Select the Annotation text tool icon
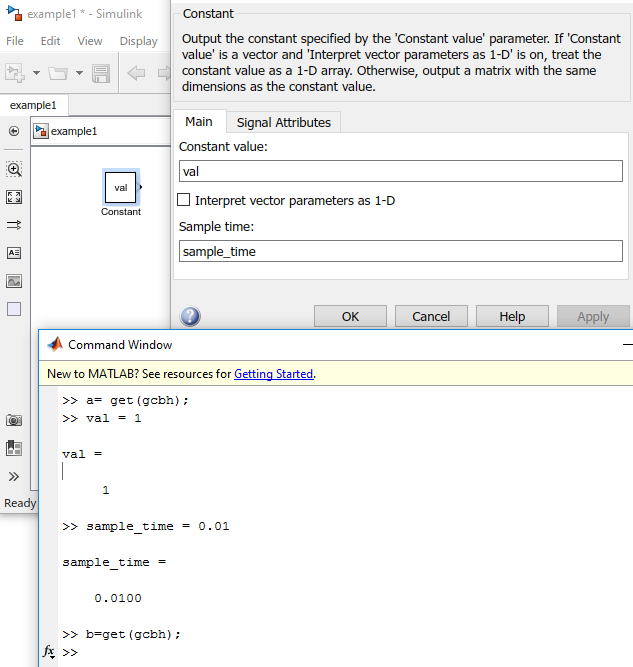Viewport: 633px width, 667px height. pos(14,253)
